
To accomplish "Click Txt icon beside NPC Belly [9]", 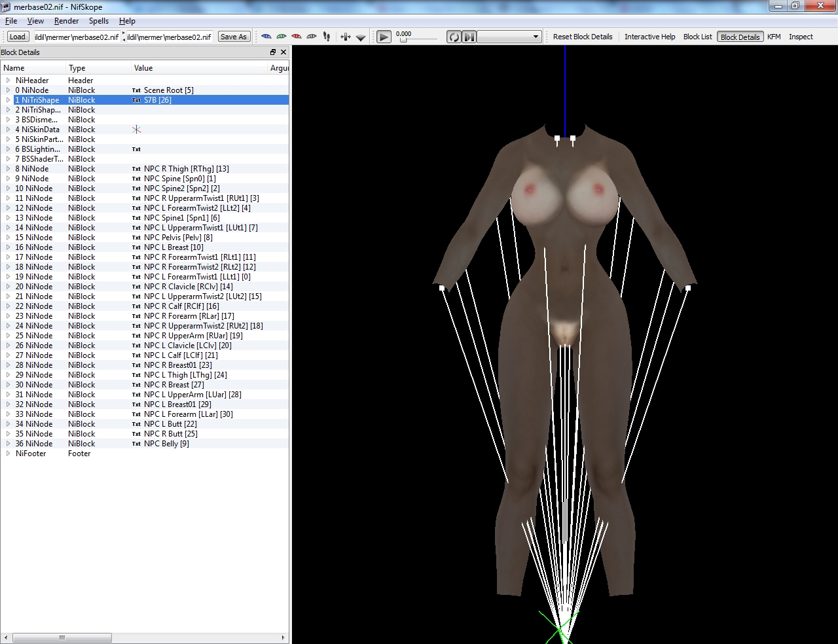I will [x=136, y=444].
